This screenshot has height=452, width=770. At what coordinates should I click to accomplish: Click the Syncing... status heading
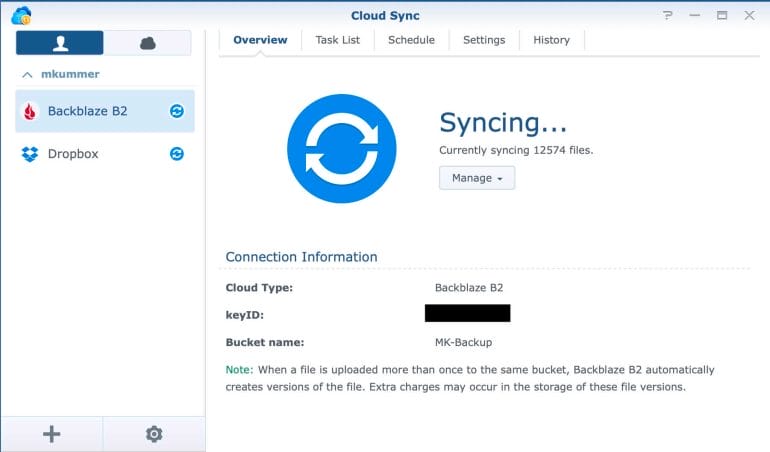point(503,122)
